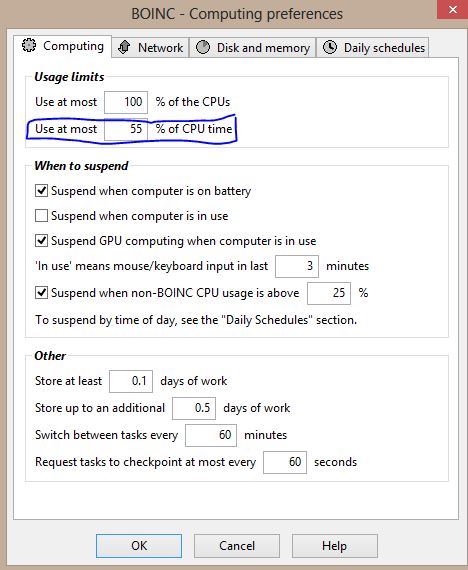Select the Computing tab

point(63,46)
